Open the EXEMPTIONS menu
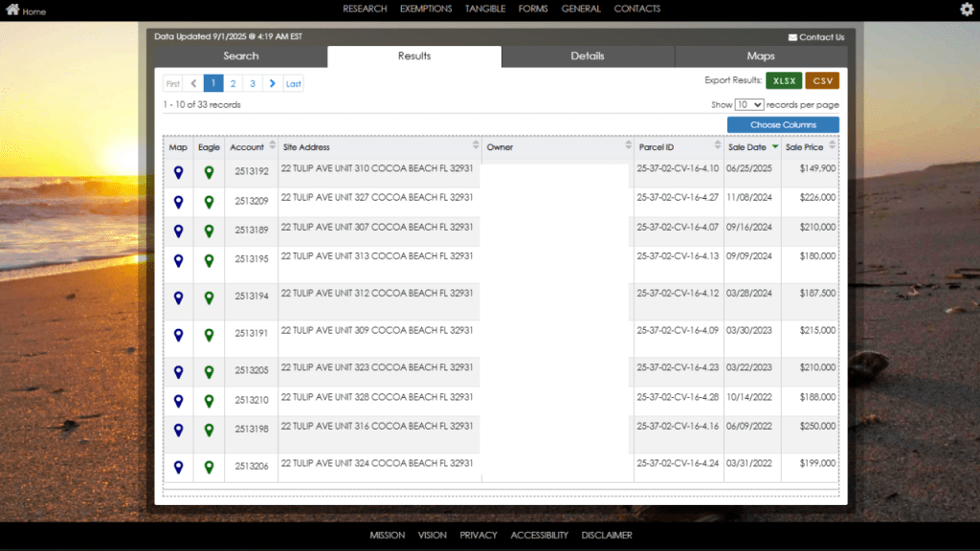The height and width of the screenshot is (551, 980). [x=426, y=9]
